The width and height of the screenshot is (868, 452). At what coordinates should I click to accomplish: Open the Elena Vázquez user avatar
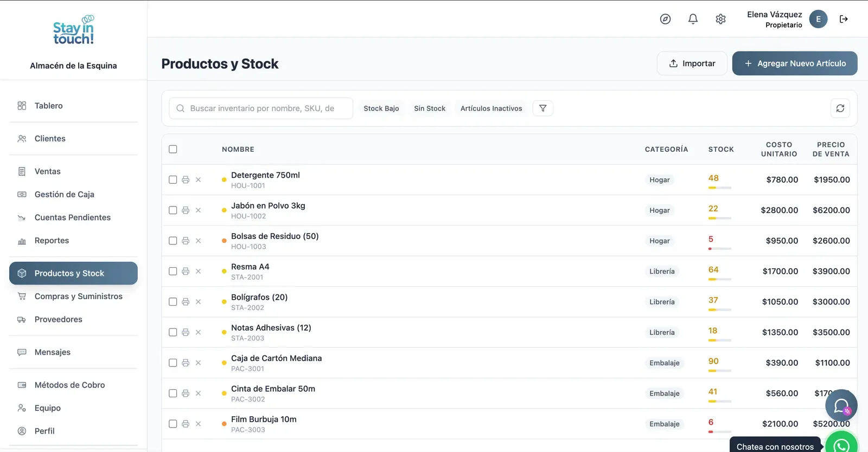pyautogui.click(x=819, y=19)
